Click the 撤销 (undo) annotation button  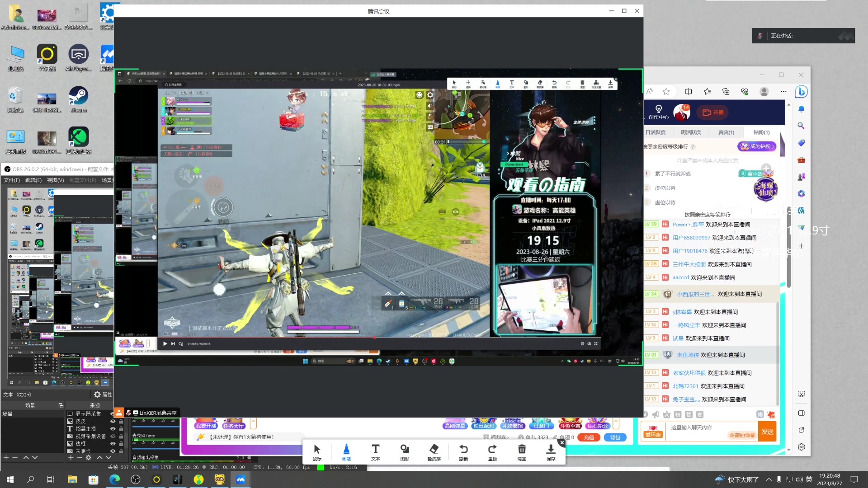[463, 452]
